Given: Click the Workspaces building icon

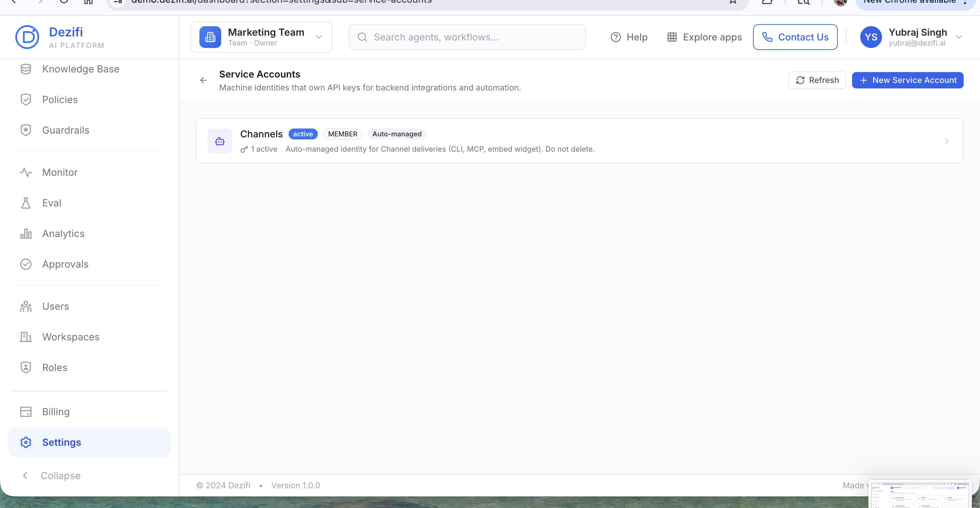Looking at the screenshot, I should coord(26,337).
